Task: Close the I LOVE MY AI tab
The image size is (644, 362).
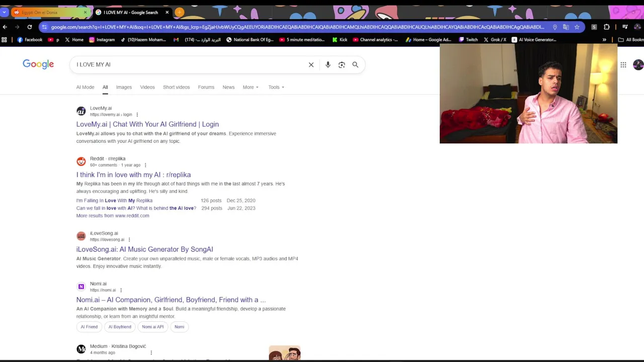Action: click(167, 12)
